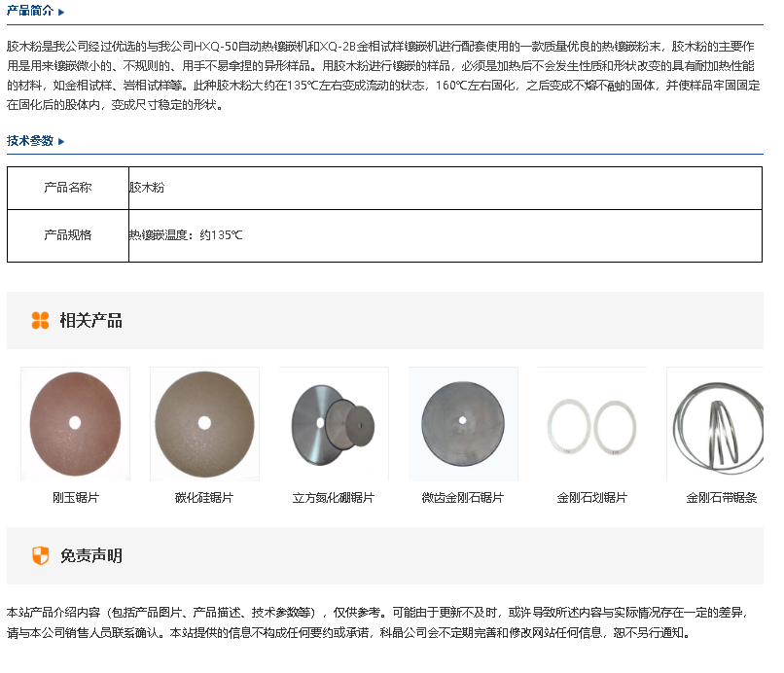Viewport: 784px width, 673px height.
Task: Open the 立方氮化硼锯片 product image
Action: pos(334,423)
